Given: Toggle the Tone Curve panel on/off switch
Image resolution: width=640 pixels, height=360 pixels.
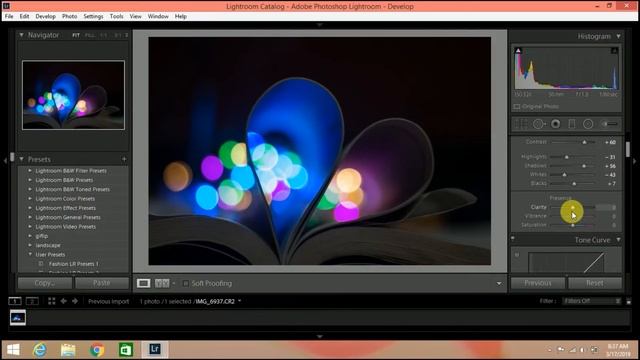Looking at the screenshot, I should click(513, 238).
